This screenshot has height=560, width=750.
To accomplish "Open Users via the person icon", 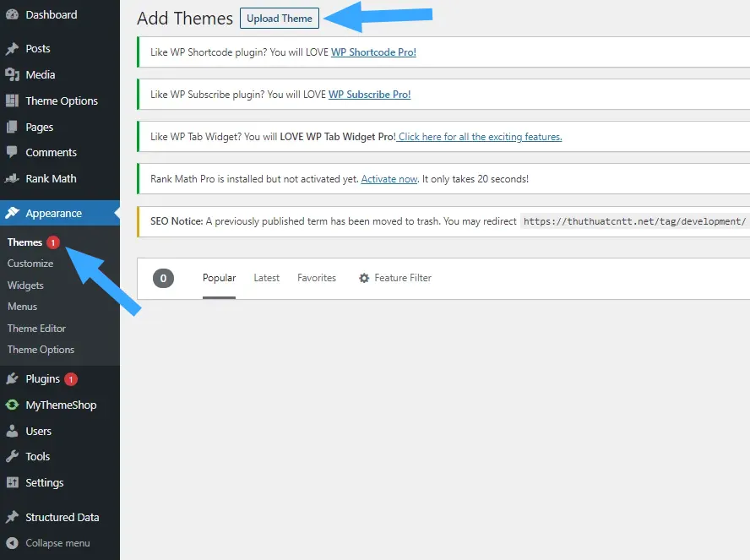I will pyautogui.click(x=12, y=431).
